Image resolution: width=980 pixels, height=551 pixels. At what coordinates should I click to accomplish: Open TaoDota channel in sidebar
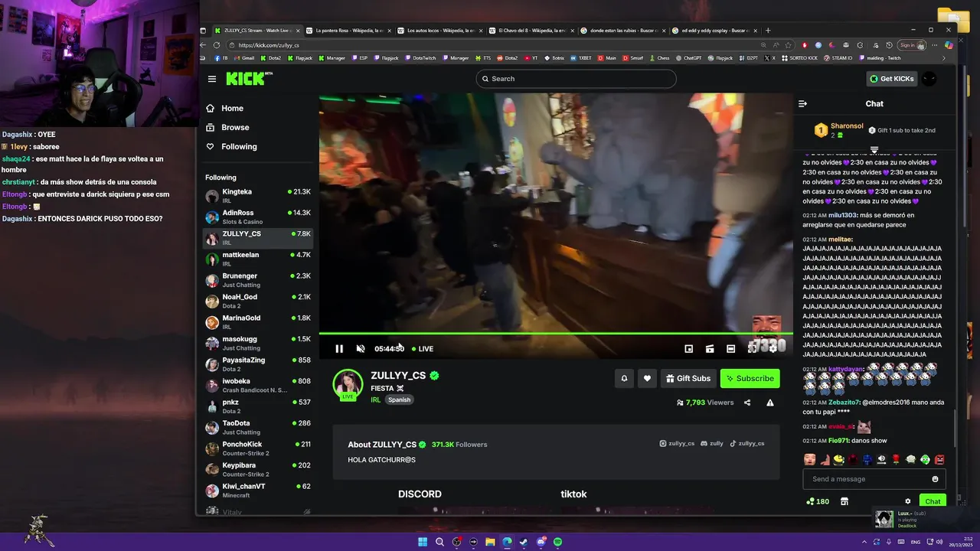point(258,428)
